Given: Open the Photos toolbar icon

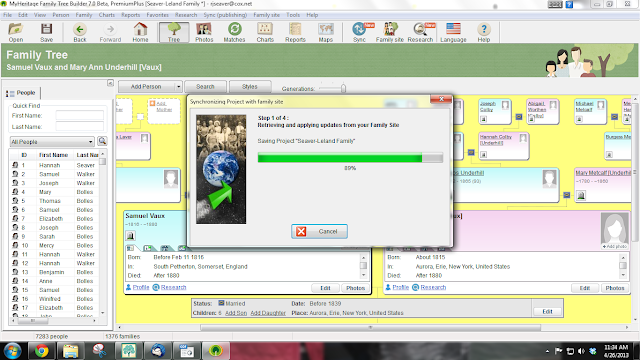Looking at the screenshot, I should pyautogui.click(x=204, y=32).
